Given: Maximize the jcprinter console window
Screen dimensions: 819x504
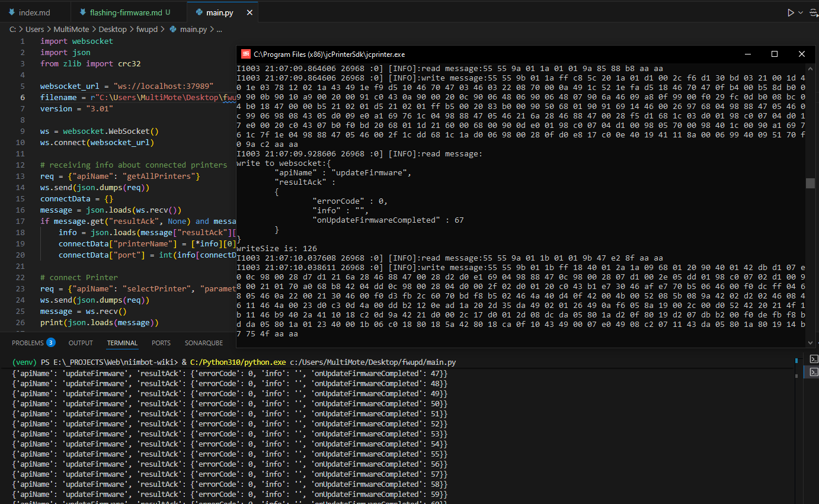Looking at the screenshot, I should (774, 54).
